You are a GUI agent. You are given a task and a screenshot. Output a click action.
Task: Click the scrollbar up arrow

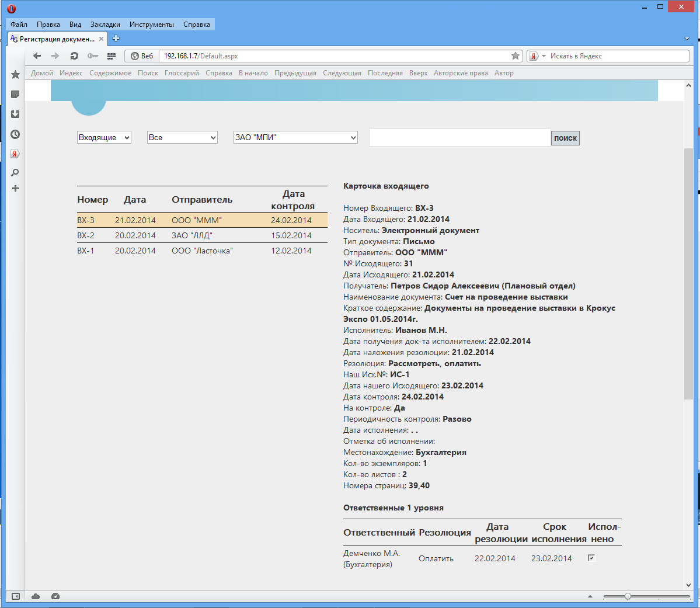point(688,85)
